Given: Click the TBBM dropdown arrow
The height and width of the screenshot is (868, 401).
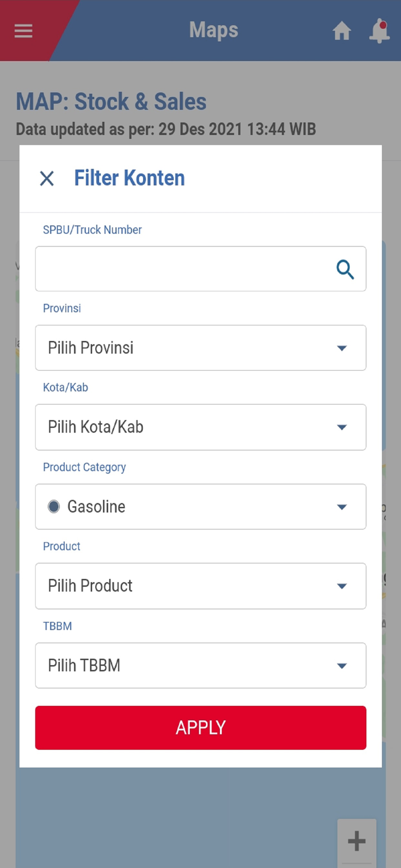Looking at the screenshot, I should tap(342, 666).
